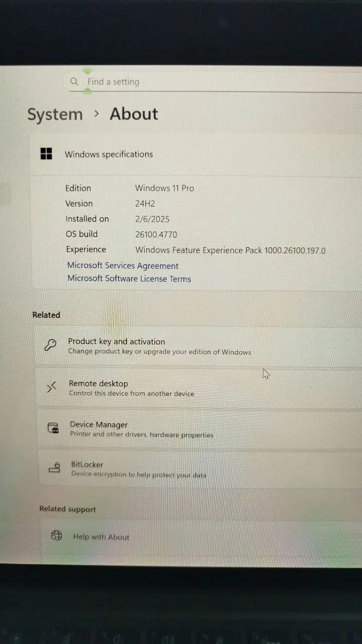This screenshot has height=644, width=362.
Task: Click the OS build label
Action: pos(81,234)
